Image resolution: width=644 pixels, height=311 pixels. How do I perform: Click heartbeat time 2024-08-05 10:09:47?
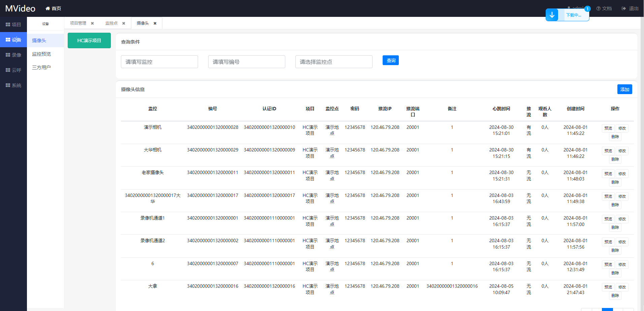pos(501,289)
